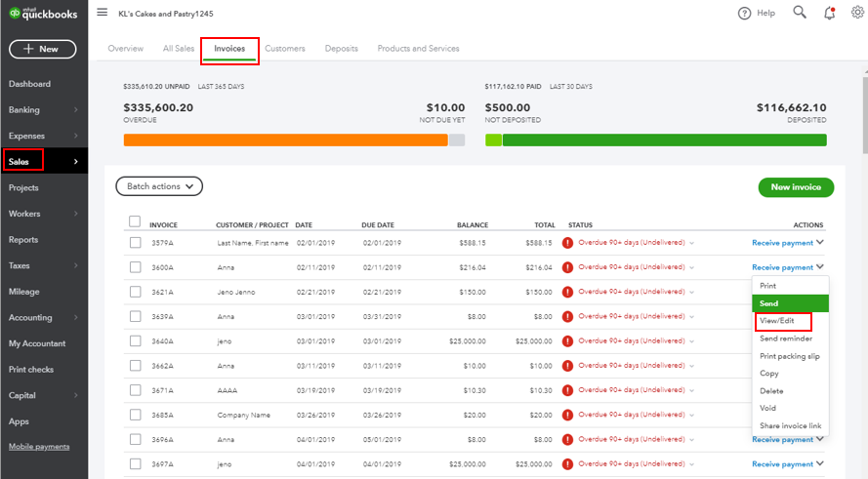Image resolution: width=868 pixels, height=479 pixels.
Task: Check the box for invoice 3579A
Action: coord(135,242)
